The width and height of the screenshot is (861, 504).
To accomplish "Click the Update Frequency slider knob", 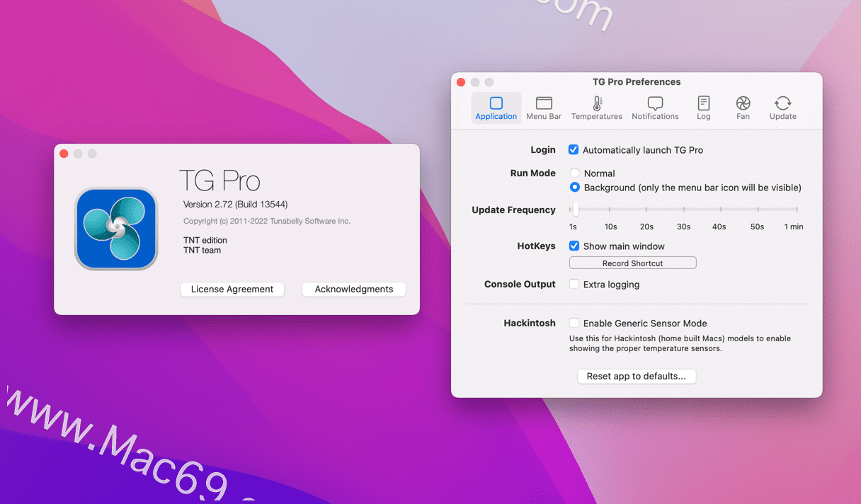I will click(576, 210).
